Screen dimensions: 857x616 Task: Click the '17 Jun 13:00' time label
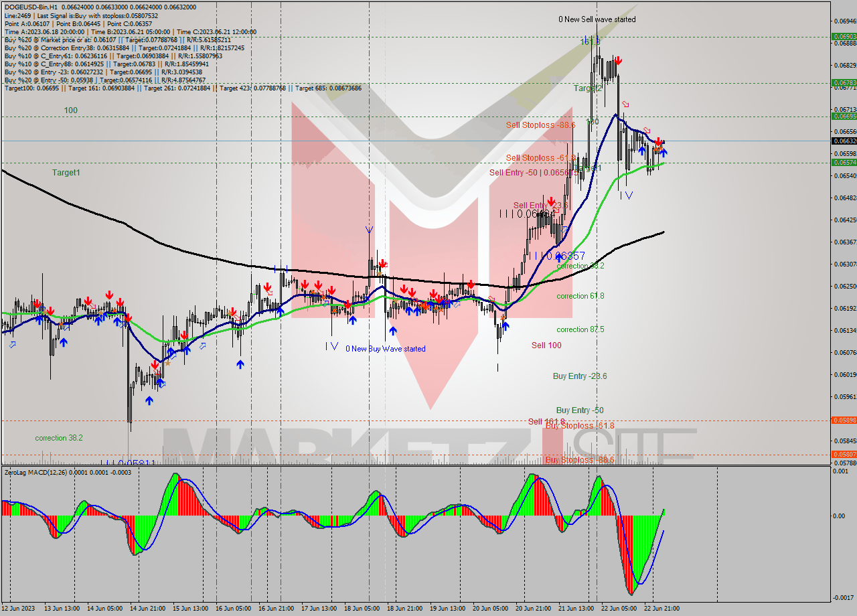click(x=319, y=609)
